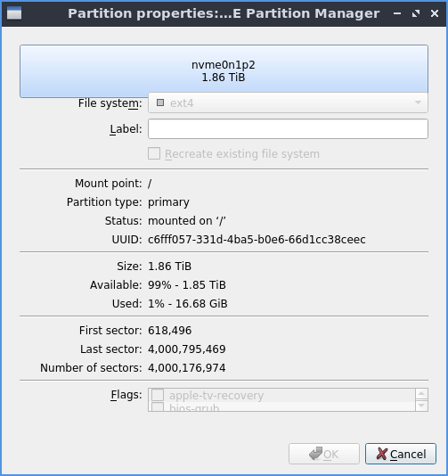Click the Cancel button
The image size is (448, 476).
[401, 454]
